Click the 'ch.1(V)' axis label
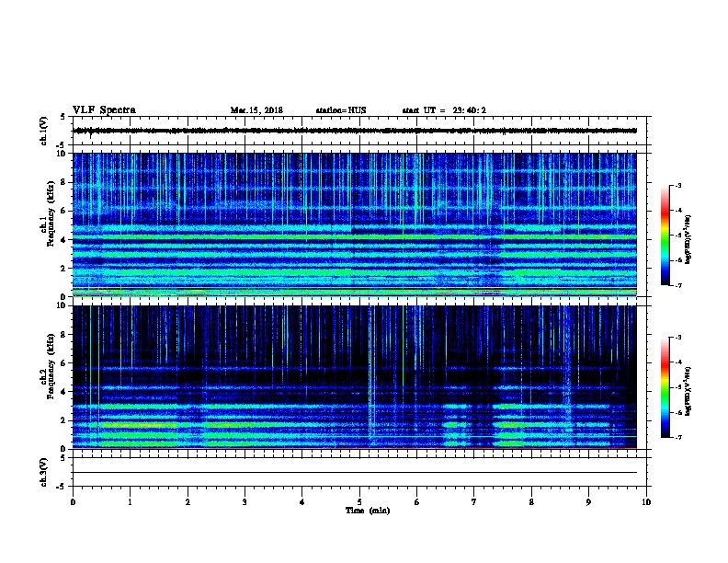The width and height of the screenshot is (728, 563). pyautogui.click(x=44, y=131)
